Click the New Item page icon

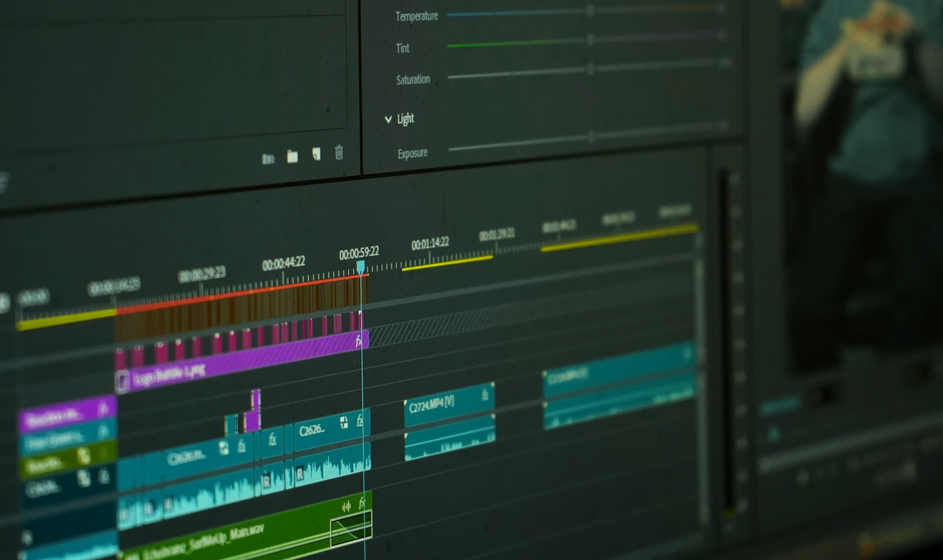click(x=316, y=154)
